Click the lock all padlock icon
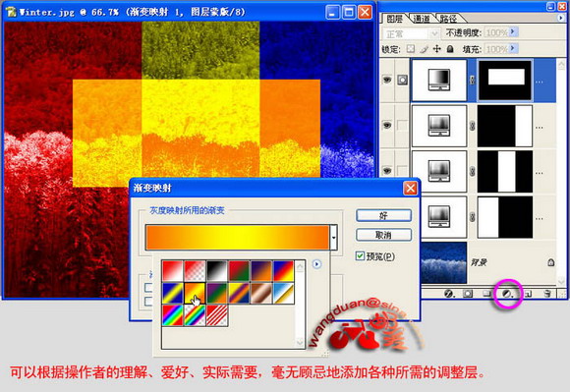This screenshot has height=392, width=570. point(450,49)
